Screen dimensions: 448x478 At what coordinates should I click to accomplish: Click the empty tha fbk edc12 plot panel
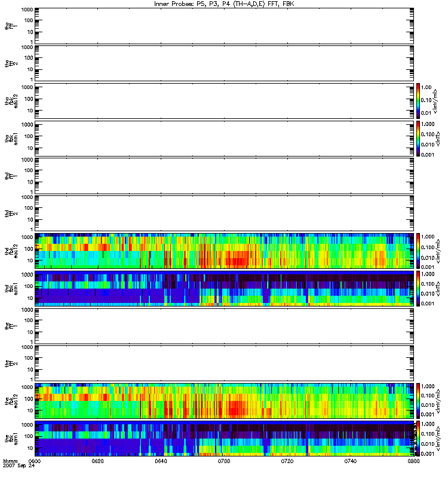click(x=225, y=101)
